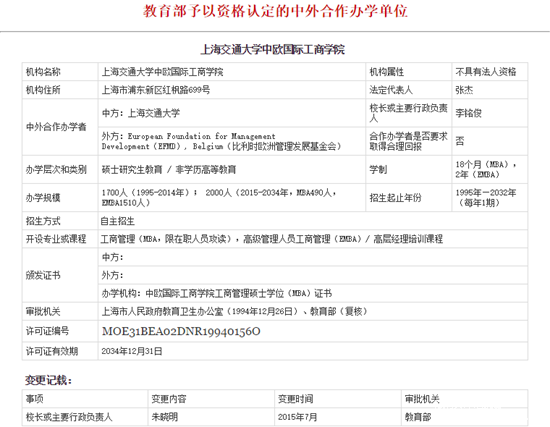
Task: Click the 外方 European Foundation for Management Development cell
Action: tap(232, 141)
